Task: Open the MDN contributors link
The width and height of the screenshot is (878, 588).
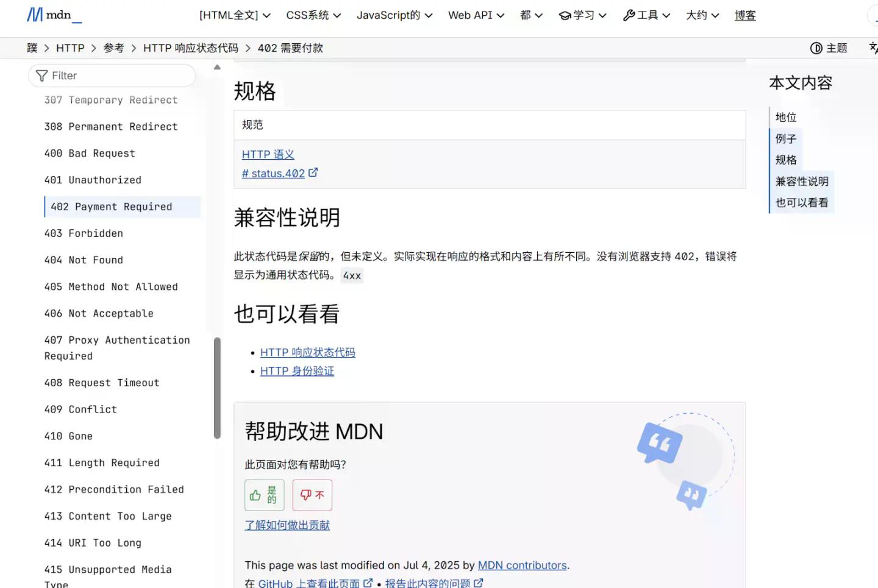Action: coord(522,565)
